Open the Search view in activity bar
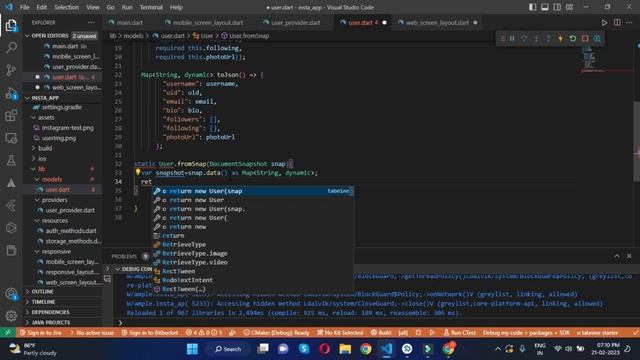The image size is (640, 360). coord(11,48)
